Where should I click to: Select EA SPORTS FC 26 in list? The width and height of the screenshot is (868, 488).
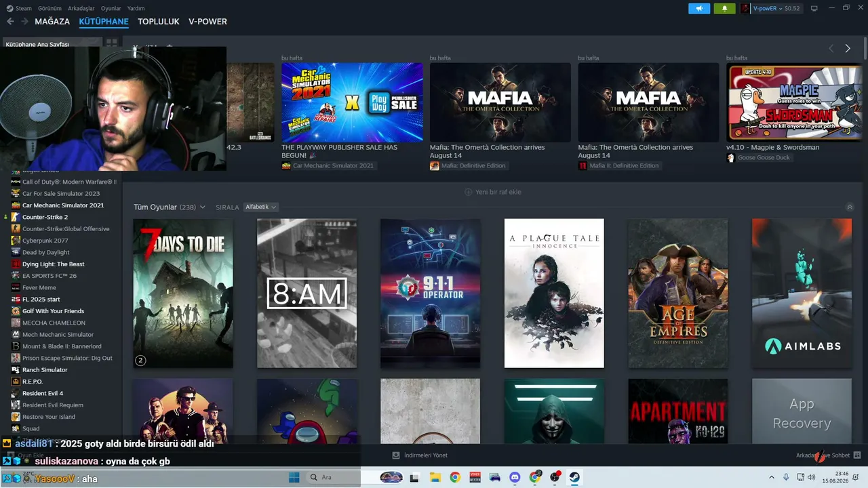(x=50, y=276)
